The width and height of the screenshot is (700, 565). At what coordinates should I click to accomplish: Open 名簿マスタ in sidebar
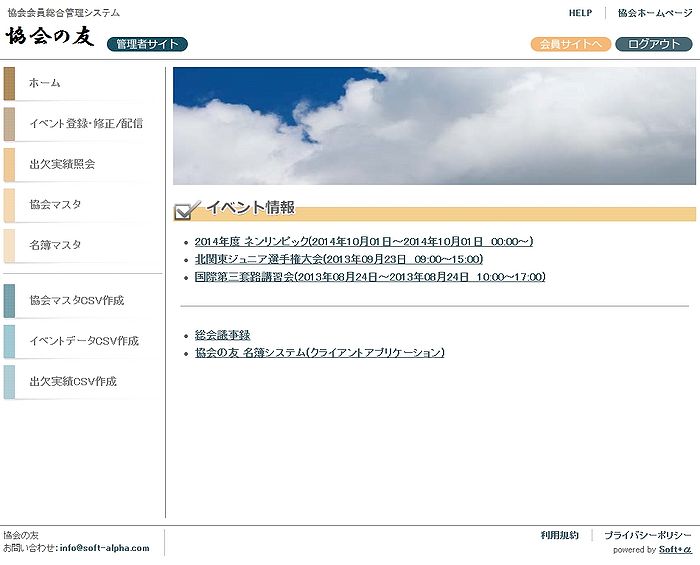[83, 245]
